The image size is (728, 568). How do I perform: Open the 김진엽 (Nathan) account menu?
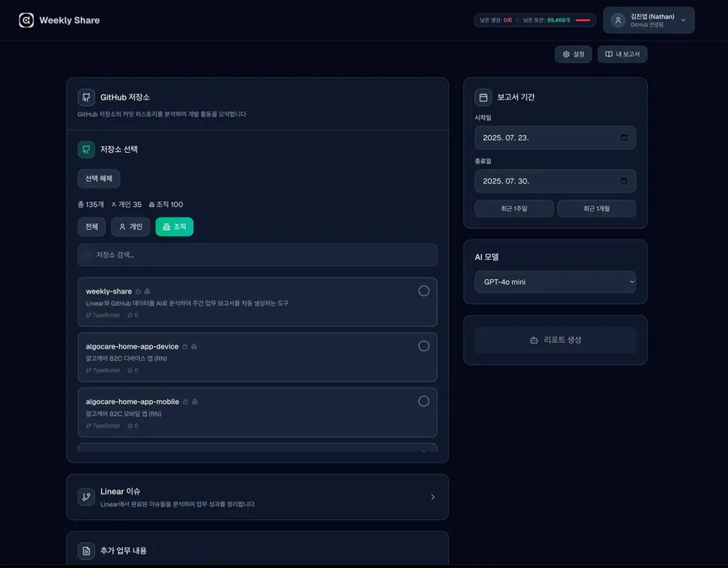click(x=648, y=20)
